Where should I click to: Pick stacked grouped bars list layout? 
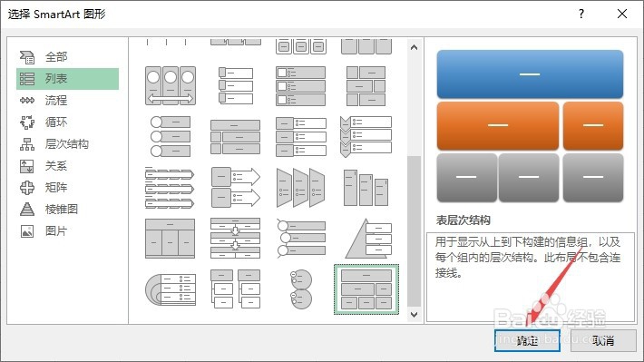(235, 136)
